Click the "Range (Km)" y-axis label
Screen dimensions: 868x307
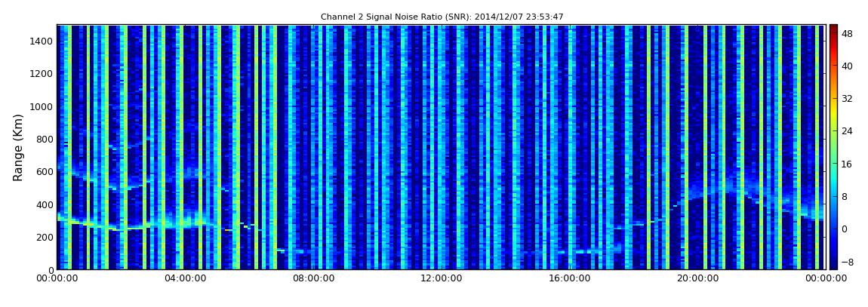tap(18, 148)
